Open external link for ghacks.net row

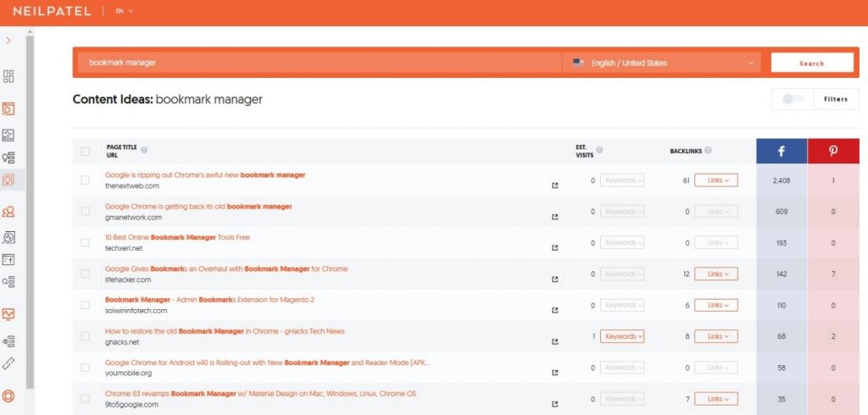pos(555,342)
